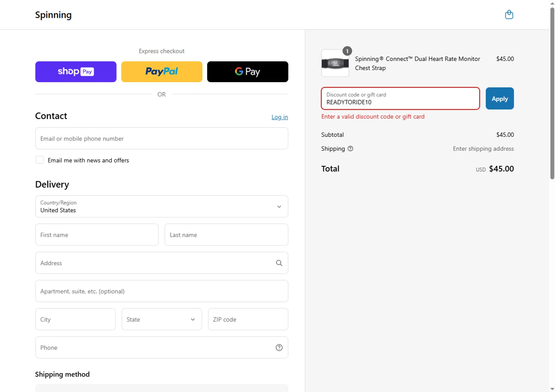Viewport: 555px width, 392px height.
Task: Open the shopping bag cart icon
Action: pyautogui.click(x=509, y=15)
